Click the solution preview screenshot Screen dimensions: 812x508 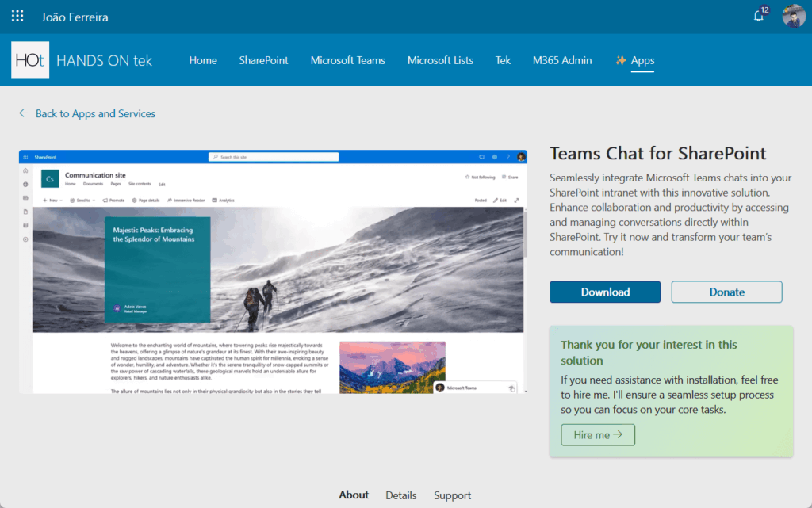[x=273, y=272]
